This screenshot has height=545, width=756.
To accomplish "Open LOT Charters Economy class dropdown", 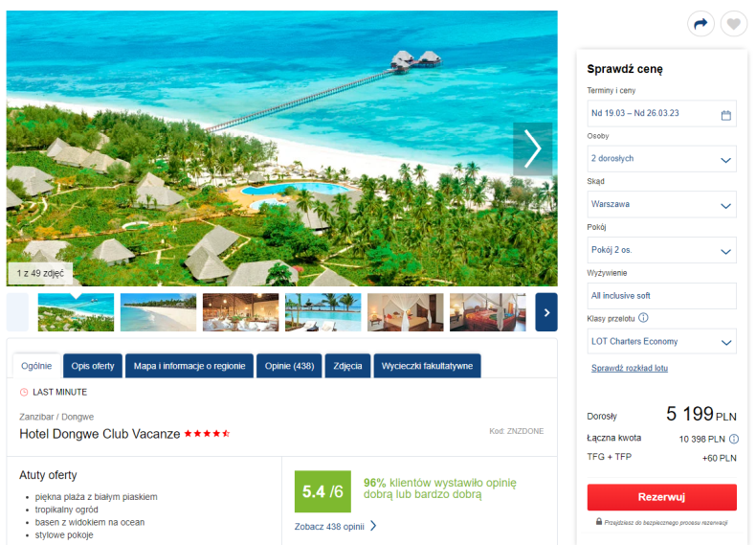I will (661, 341).
